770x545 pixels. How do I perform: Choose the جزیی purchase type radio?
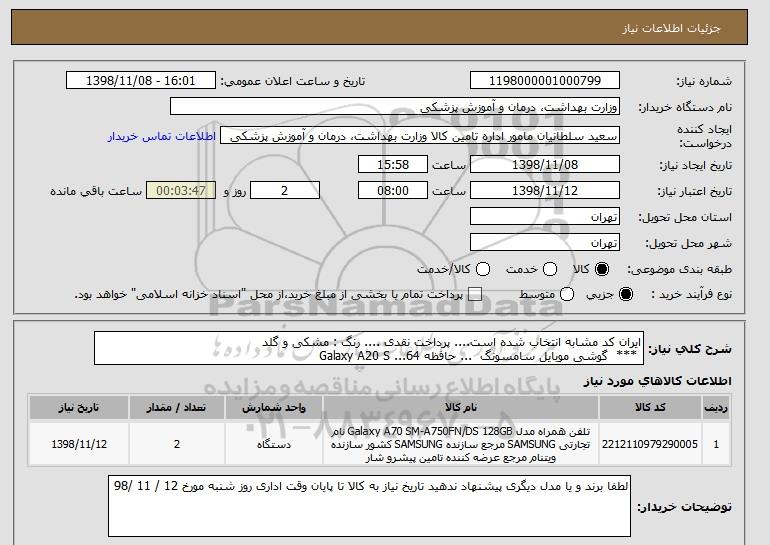(x=626, y=294)
